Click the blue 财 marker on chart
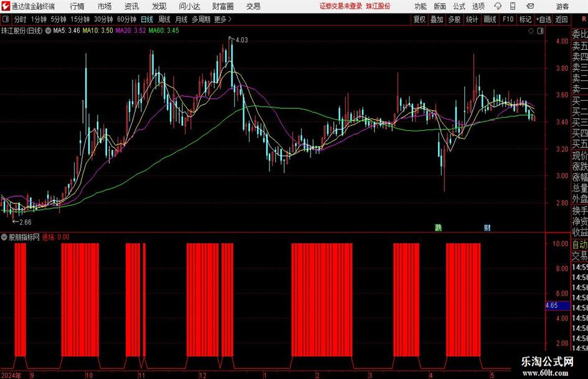 click(487, 227)
